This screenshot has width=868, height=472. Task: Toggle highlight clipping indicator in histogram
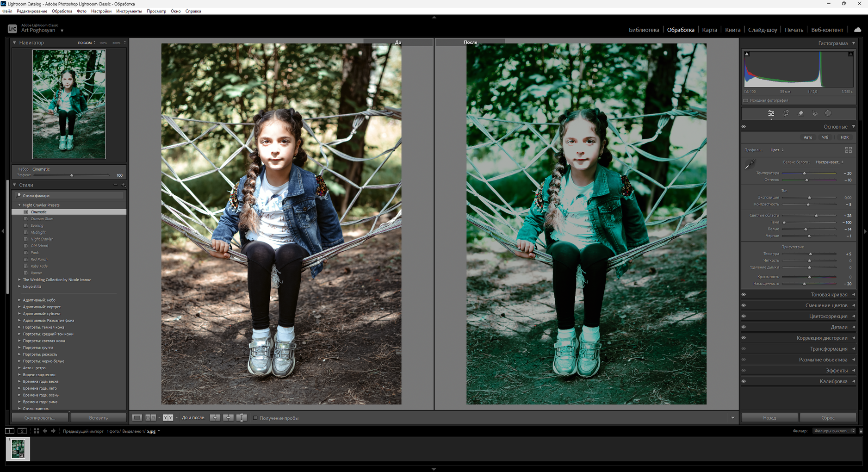pos(850,54)
